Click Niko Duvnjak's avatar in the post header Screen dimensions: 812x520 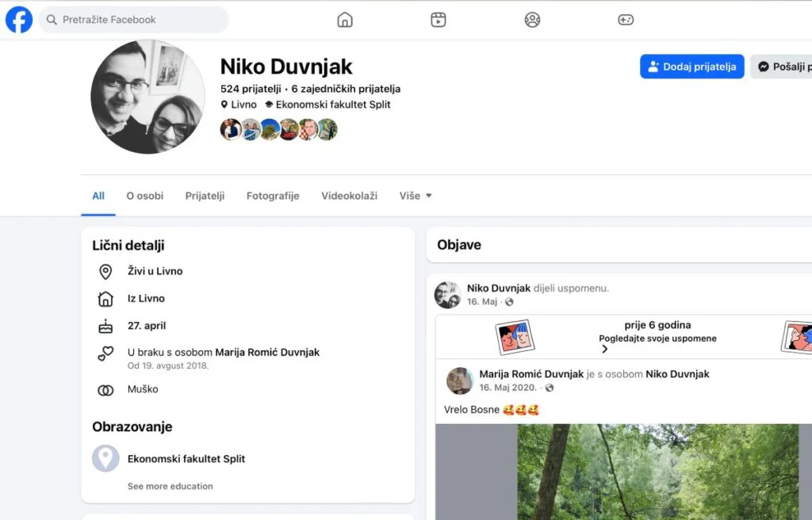click(x=447, y=295)
